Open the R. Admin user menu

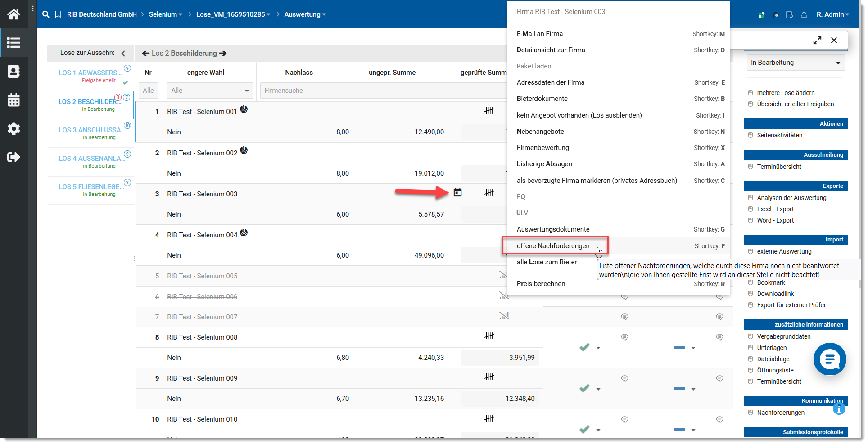(x=832, y=14)
